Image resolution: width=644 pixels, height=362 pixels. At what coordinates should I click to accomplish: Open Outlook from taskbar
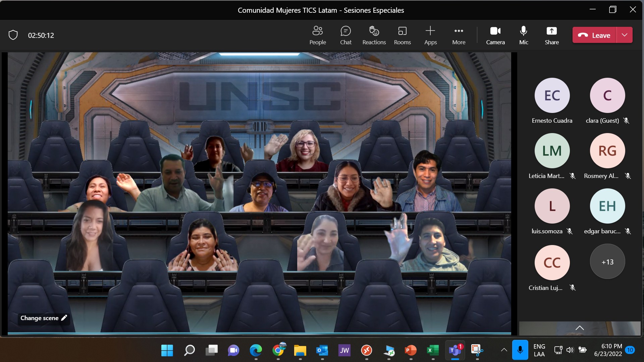pyautogui.click(x=322, y=351)
